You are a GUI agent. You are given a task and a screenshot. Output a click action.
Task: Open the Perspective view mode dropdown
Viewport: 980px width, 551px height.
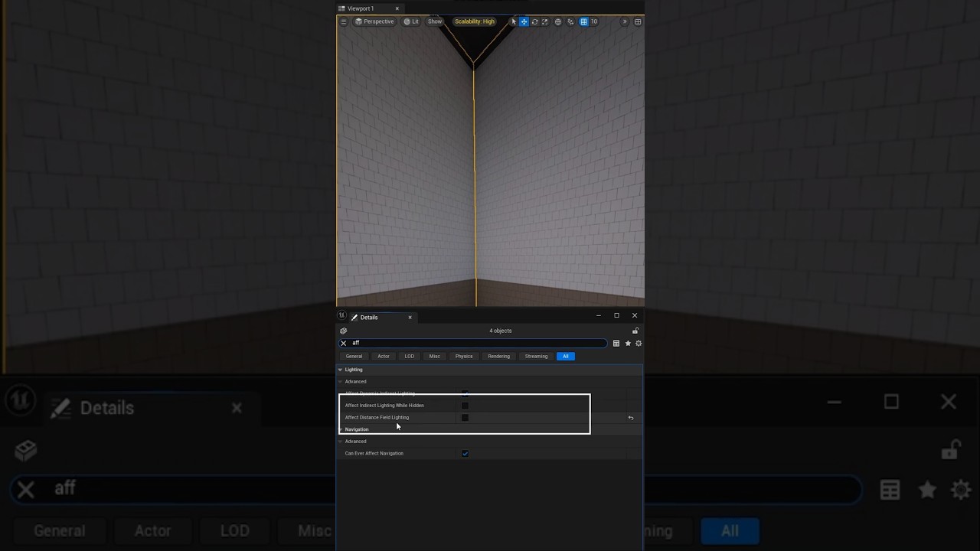pyautogui.click(x=374, y=21)
